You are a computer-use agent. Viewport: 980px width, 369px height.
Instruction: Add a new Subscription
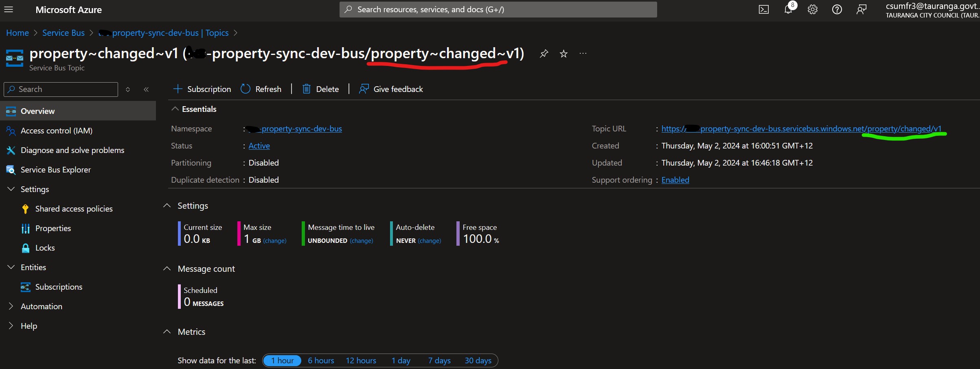(x=202, y=89)
